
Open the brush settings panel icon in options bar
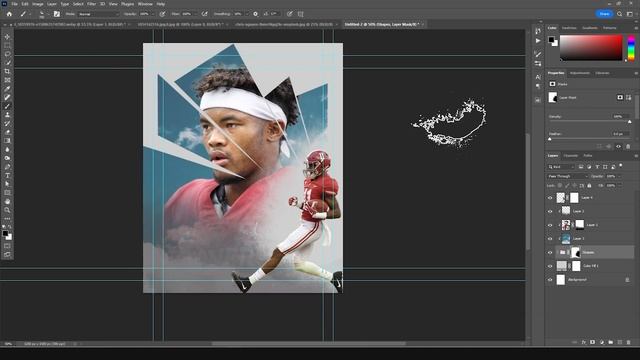57,14
